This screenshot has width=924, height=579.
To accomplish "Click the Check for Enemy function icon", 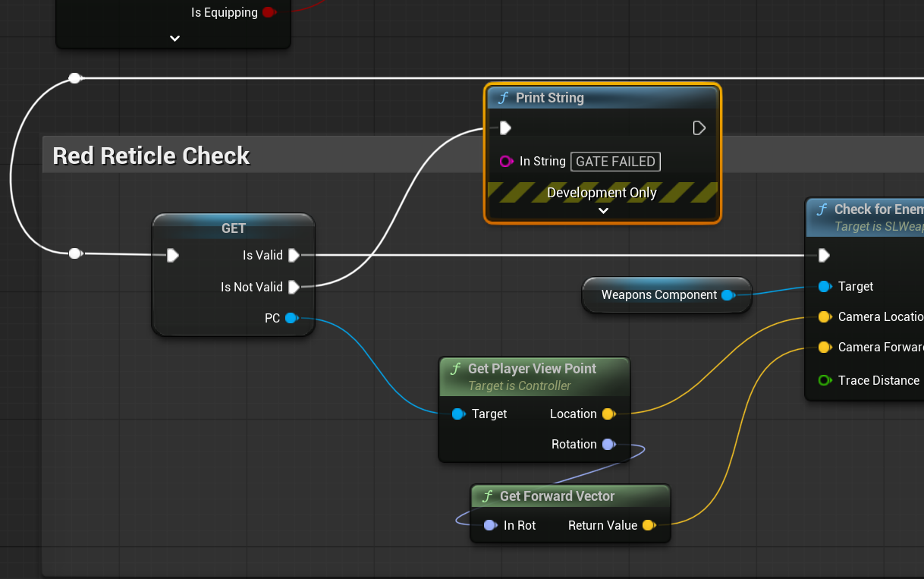I will tap(822, 209).
